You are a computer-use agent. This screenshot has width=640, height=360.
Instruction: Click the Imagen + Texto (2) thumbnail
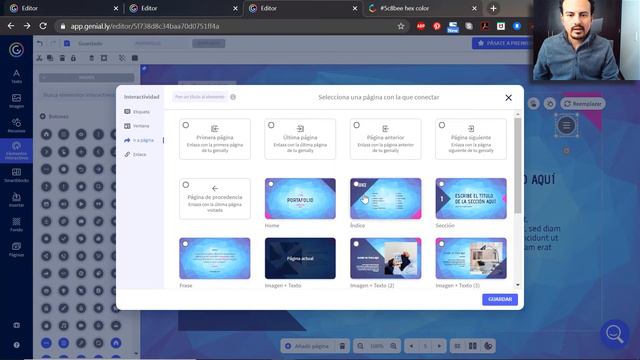coord(385,258)
